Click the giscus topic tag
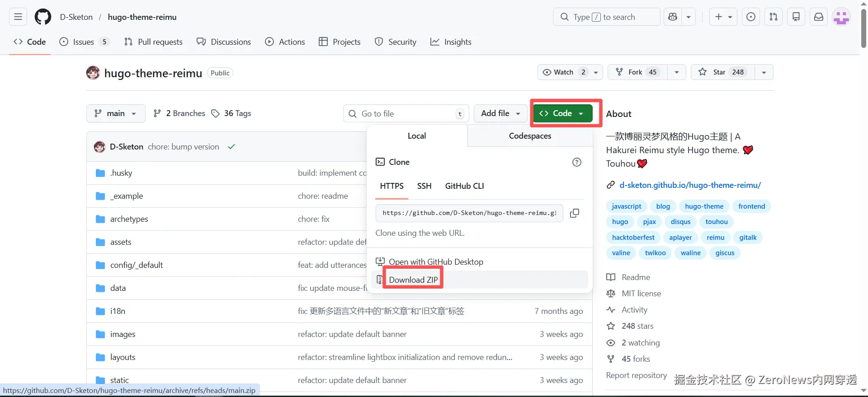 click(x=725, y=253)
